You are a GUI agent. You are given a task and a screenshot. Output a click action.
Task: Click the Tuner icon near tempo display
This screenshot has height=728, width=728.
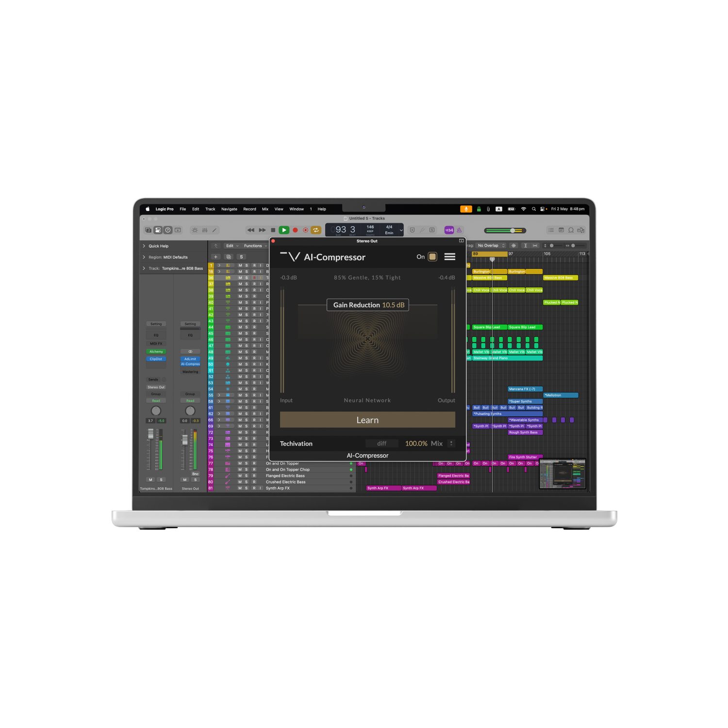click(x=422, y=230)
